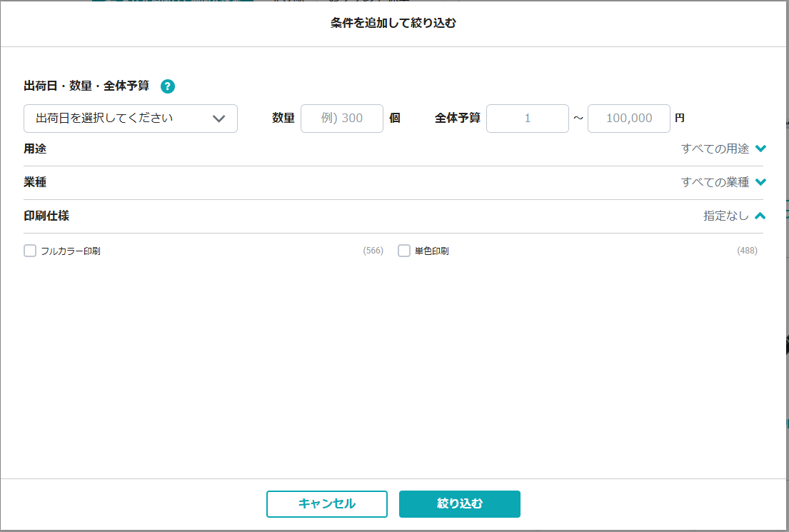Click the 用途 section heading

tap(35, 149)
